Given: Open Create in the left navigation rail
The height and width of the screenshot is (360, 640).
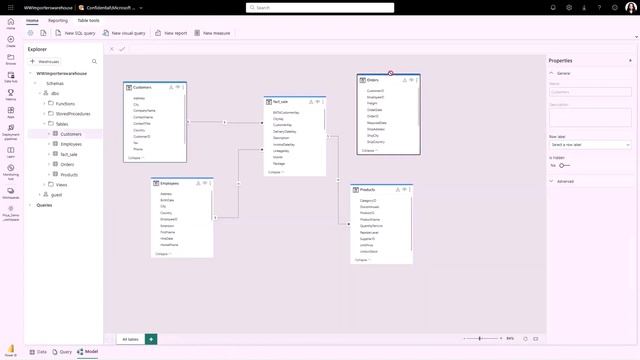Looking at the screenshot, I should point(11,41).
